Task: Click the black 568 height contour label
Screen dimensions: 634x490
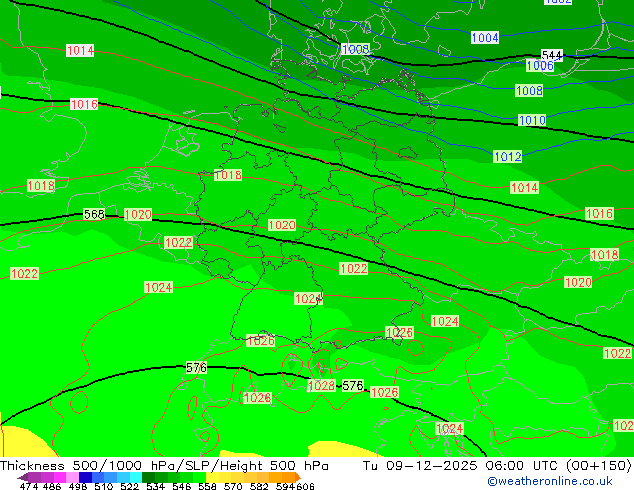Action: pyautogui.click(x=94, y=214)
